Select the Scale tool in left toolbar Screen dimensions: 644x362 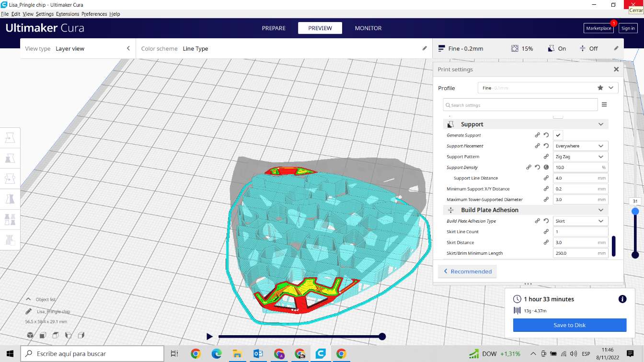coord(10,158)
